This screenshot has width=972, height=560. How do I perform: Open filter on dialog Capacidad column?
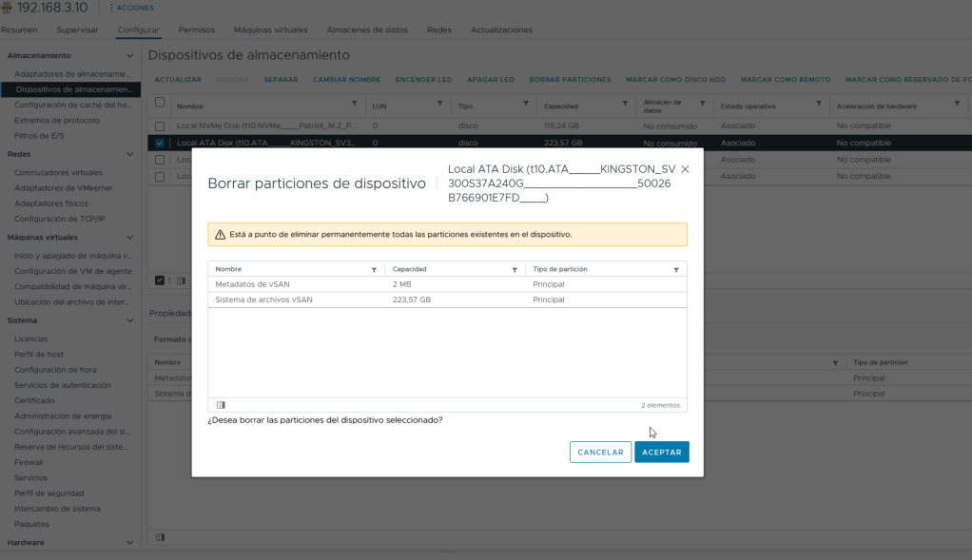[x=515, y=270]
